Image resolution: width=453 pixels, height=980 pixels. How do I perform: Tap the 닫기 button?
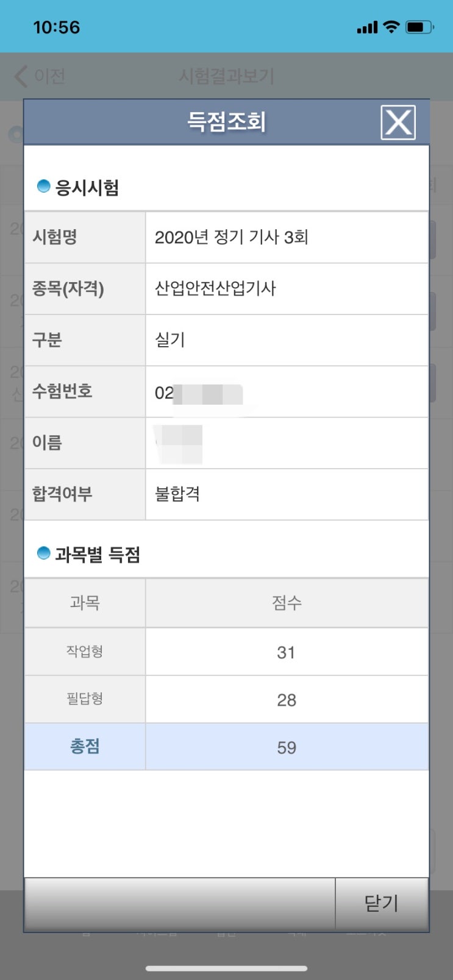point(382,903)
